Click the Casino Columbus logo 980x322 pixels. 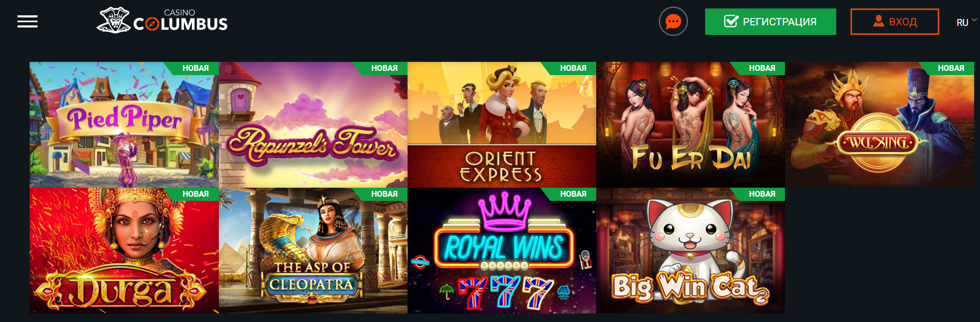pos(162,21)
